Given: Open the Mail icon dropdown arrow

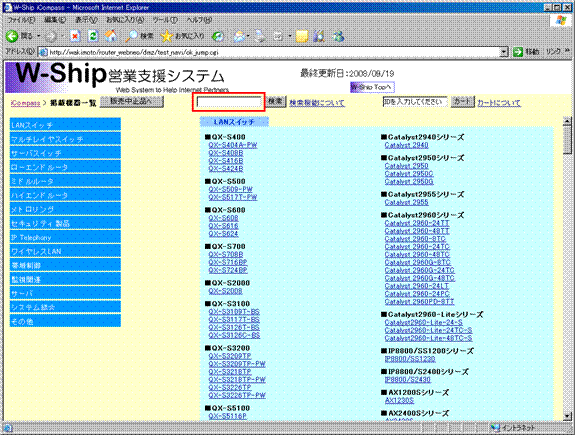Looking at the screenshot, I should (x=249, y=36).
